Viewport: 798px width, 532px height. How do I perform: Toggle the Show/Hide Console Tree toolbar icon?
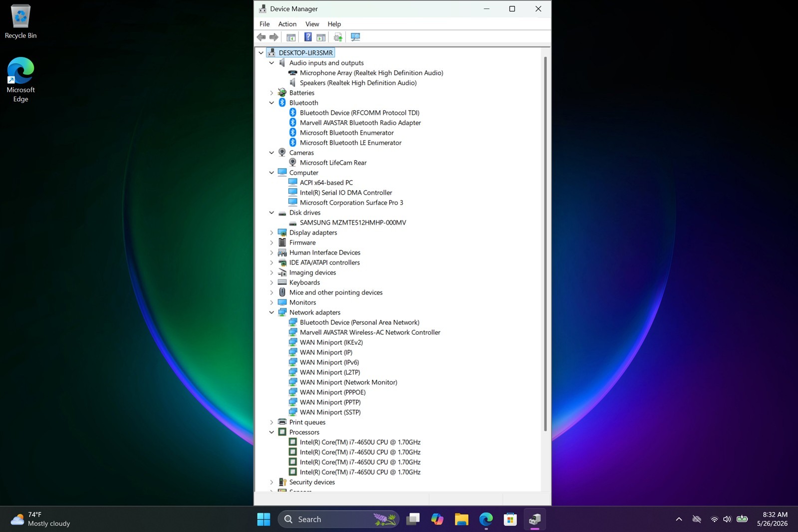[291, 37]
